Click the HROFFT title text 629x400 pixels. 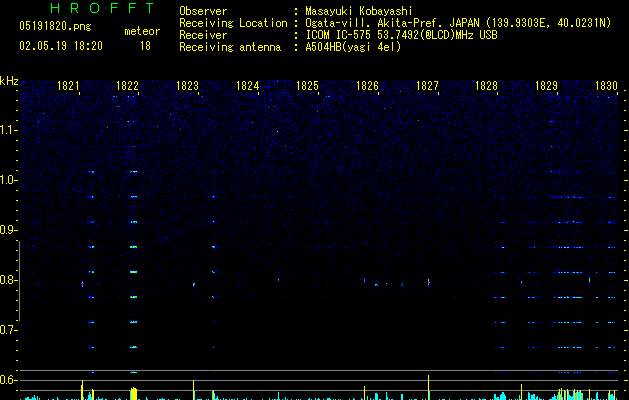point(103,8)
